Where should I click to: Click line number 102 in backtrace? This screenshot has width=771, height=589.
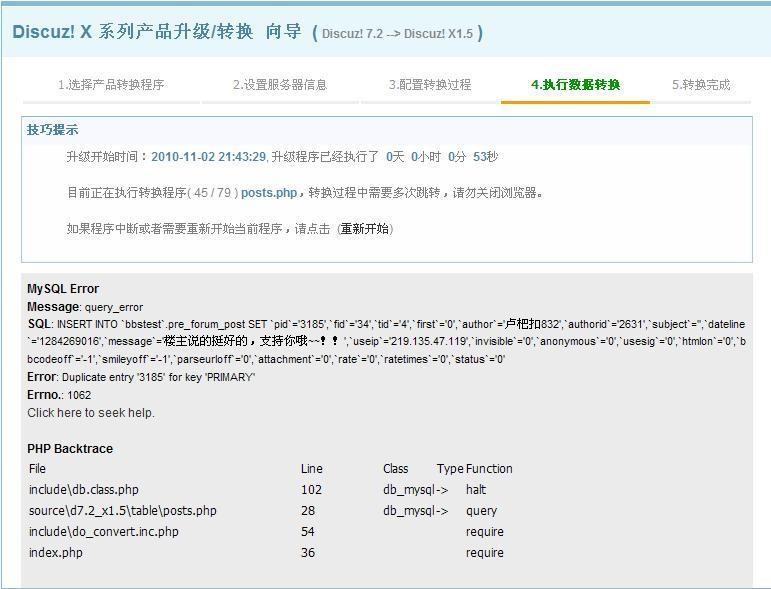[x=311, y=490]
